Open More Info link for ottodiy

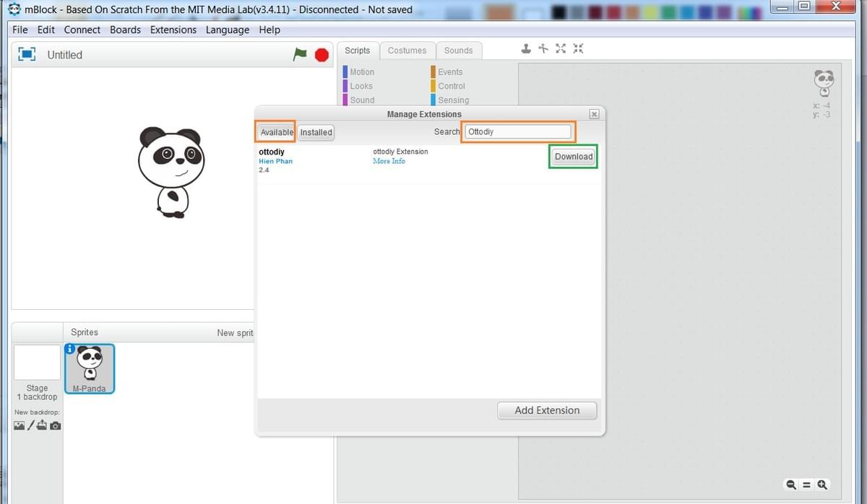click(389, 161)
